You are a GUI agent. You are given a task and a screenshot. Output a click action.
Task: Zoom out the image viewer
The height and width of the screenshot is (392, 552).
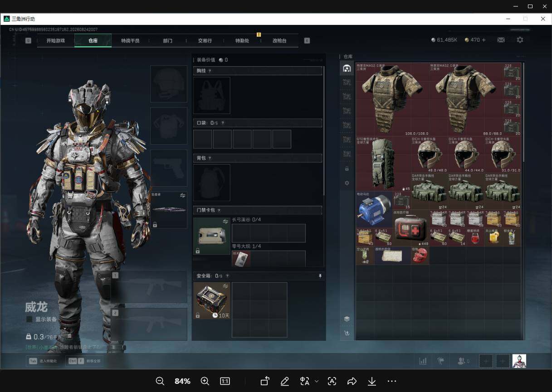coord(160,381)
